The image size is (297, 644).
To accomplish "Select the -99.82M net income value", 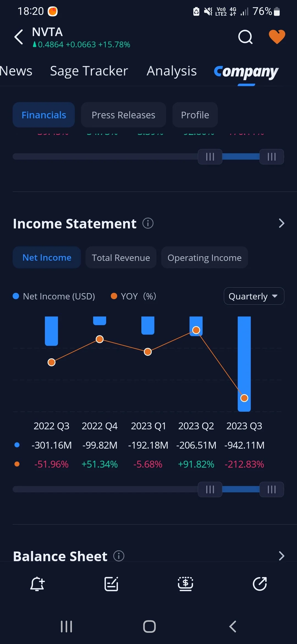I will click(100, 445).
